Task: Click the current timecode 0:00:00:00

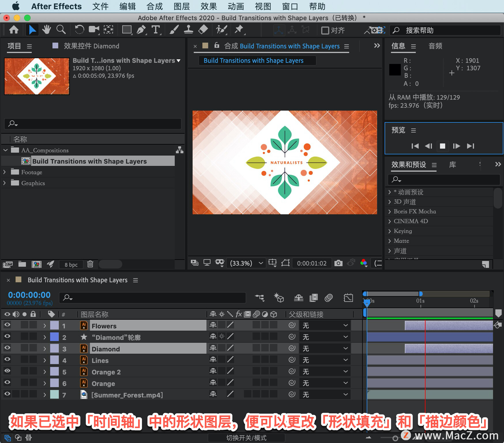Action: tap(29, 295)
